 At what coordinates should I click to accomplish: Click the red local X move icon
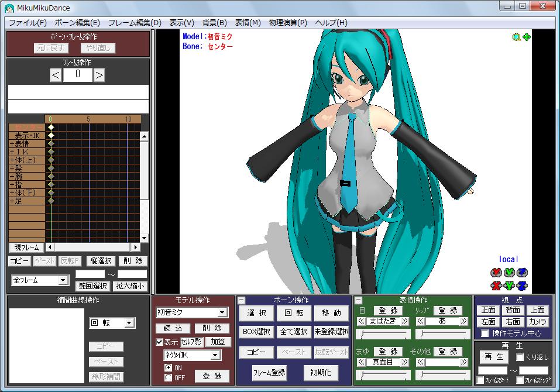(496, 286)
